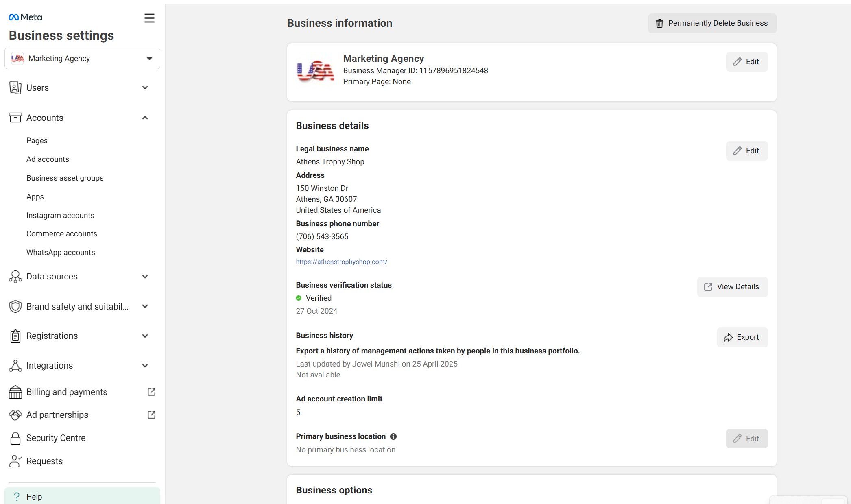Click the Integrations icon
The width and height of the screenshot is (851, 504).
tap(15, 366)
